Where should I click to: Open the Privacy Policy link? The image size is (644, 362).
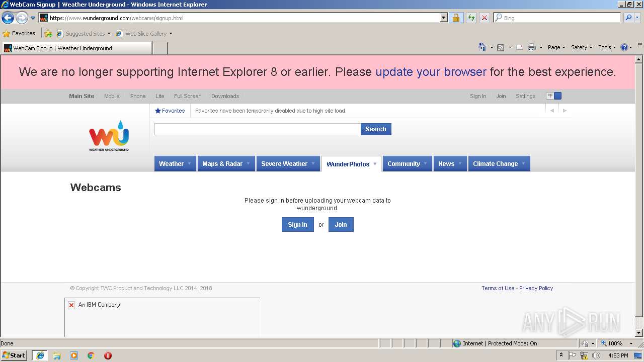536,288
